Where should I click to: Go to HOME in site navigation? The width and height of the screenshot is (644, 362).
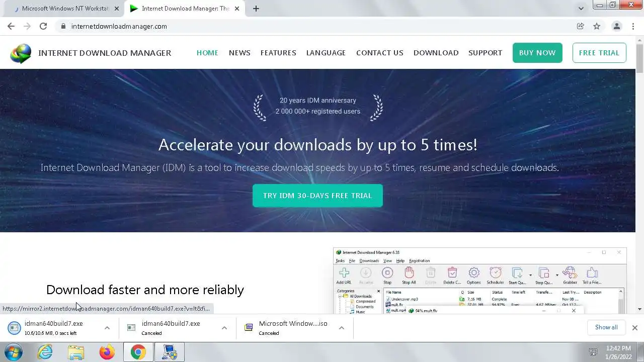click(207, 53)
